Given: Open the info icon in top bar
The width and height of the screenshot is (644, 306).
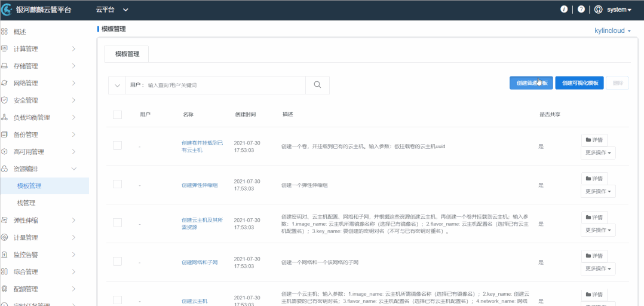Looking at the screenshot, I should 563,10.
